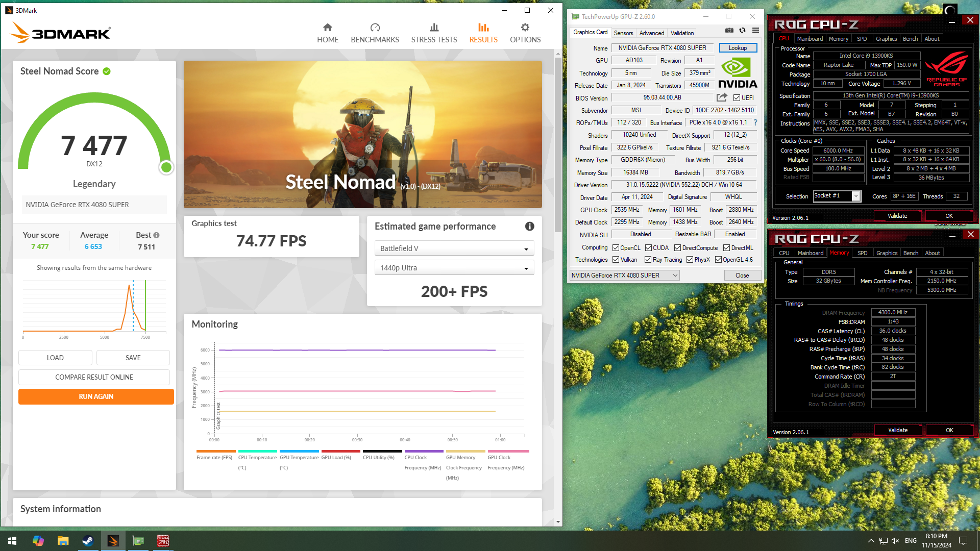980x551 pixels.
Task: Click ENG language indicator in taskbar
Action: [911, 541]
